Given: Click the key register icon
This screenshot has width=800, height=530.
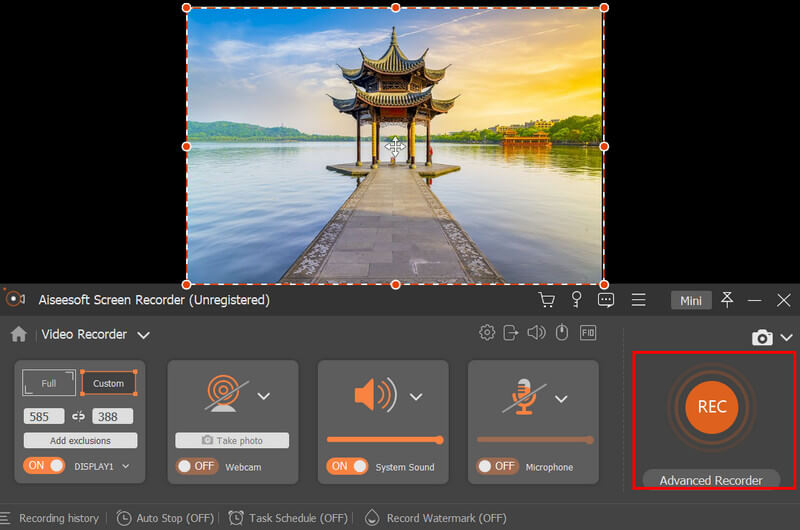Looking at the screenshot, I should pos(576,300).
